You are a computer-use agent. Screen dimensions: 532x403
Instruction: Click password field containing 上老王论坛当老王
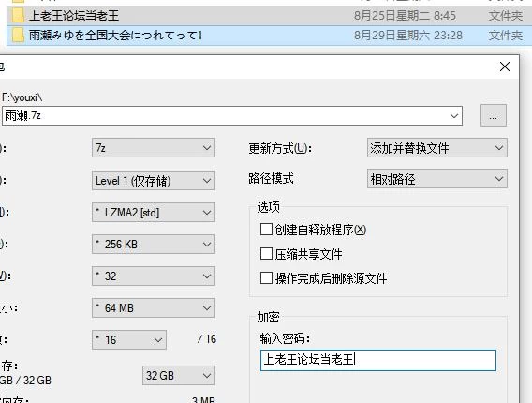click(378, 360)
